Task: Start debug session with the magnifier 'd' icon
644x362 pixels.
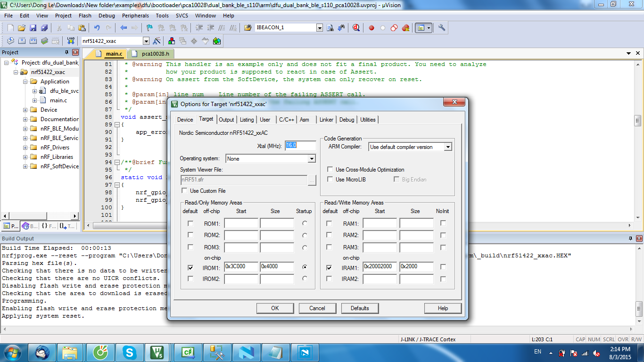Action: click(x=356, y=28)
